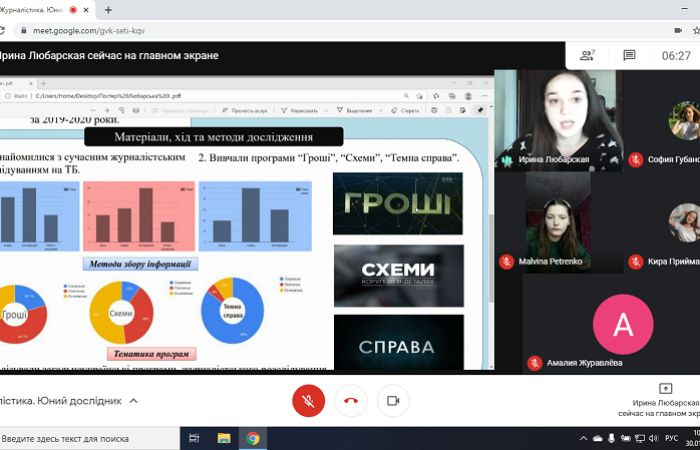Expand meeting details next to Юний дослідник

tap(134, 400)
